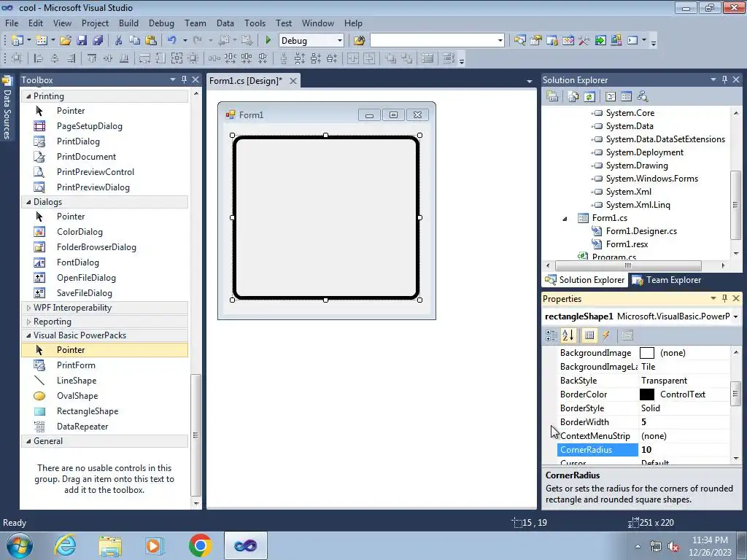The width and height of the screenshot is (747, 560).
Task: Select System.Windows.Forms reference
Action: pos(651,179)
